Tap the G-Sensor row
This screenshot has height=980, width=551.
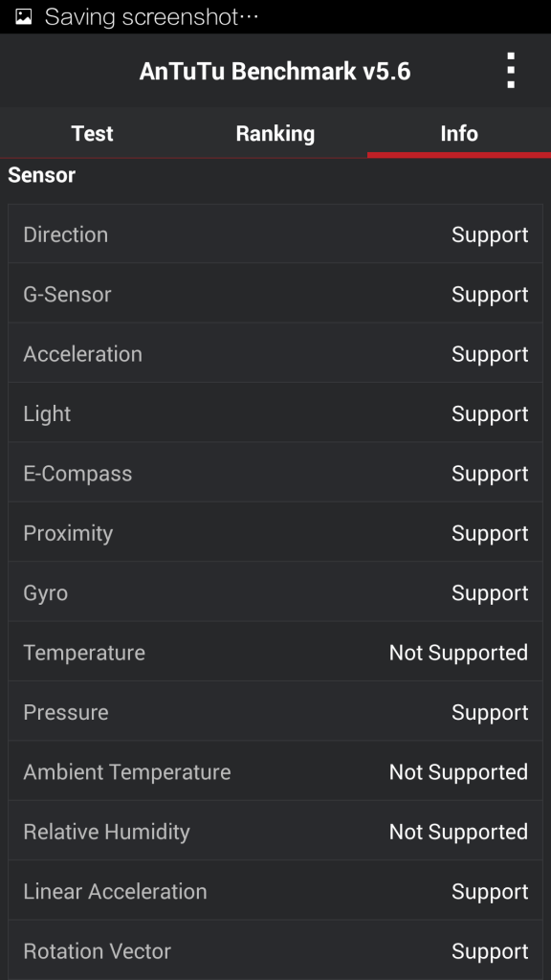(x=275, y=294)
